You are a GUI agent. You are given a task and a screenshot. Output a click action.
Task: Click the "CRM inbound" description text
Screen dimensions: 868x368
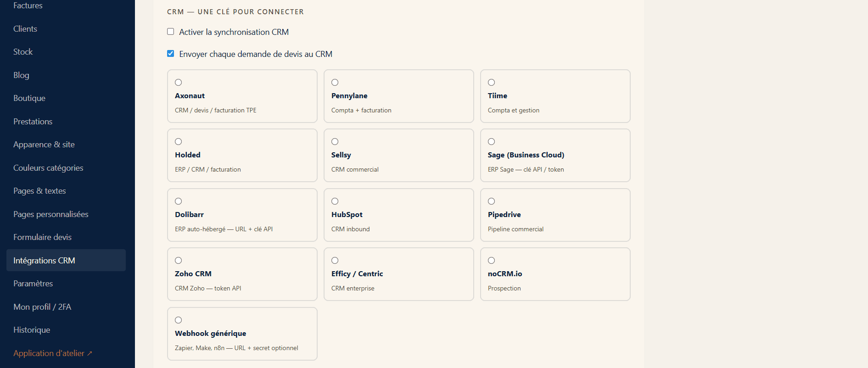[351, 229]
